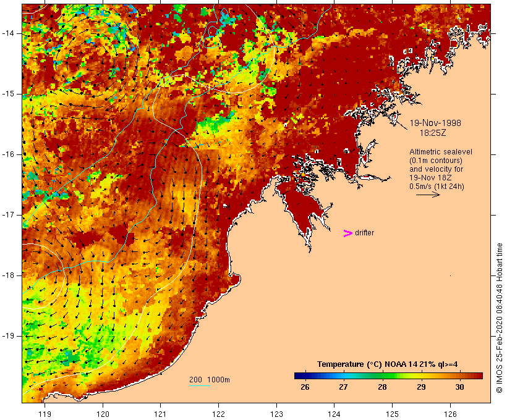507x420 pixels.
Task: Click the cyan 200m contour legend line
Action: [200, 385]
